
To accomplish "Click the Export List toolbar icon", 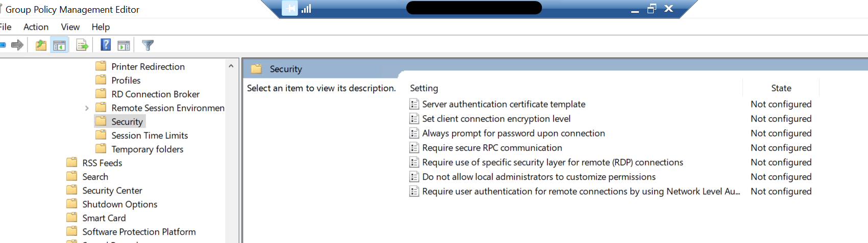I will pyautogui.click(x=82, y=45).
